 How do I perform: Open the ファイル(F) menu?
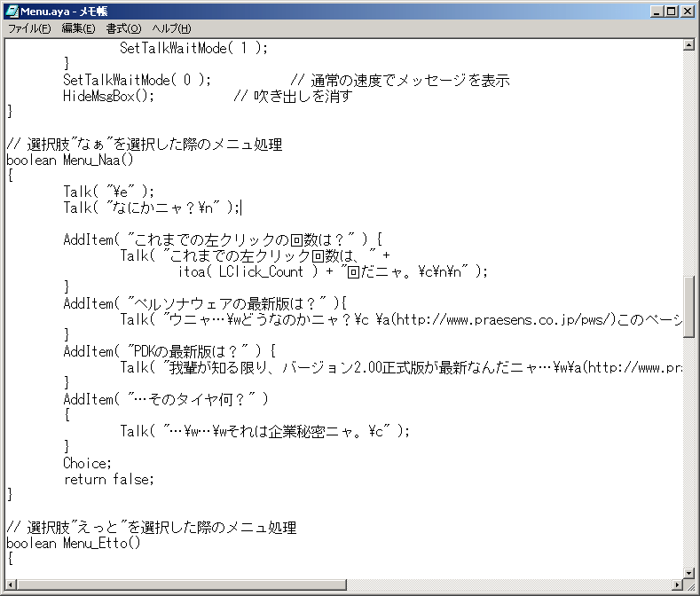coord(29,28)
